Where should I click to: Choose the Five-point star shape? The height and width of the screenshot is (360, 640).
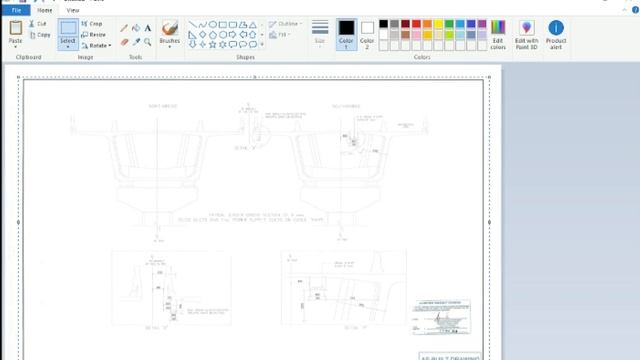[213, 44]
